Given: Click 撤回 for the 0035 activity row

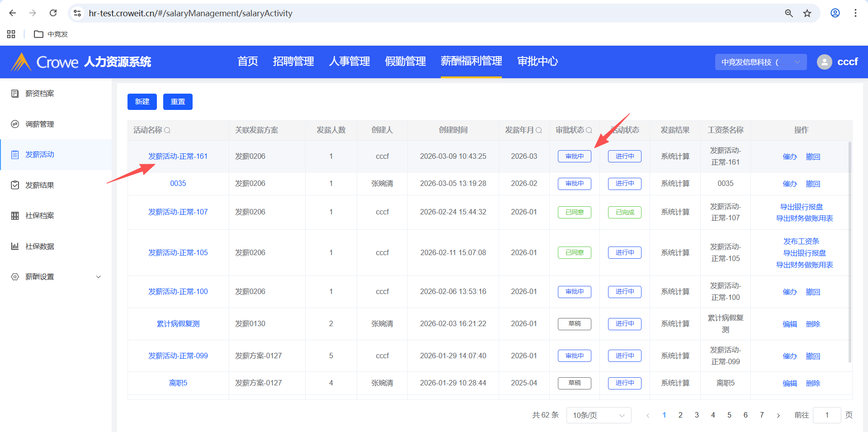Looking at the screenshot, I should tap(812, 184).
